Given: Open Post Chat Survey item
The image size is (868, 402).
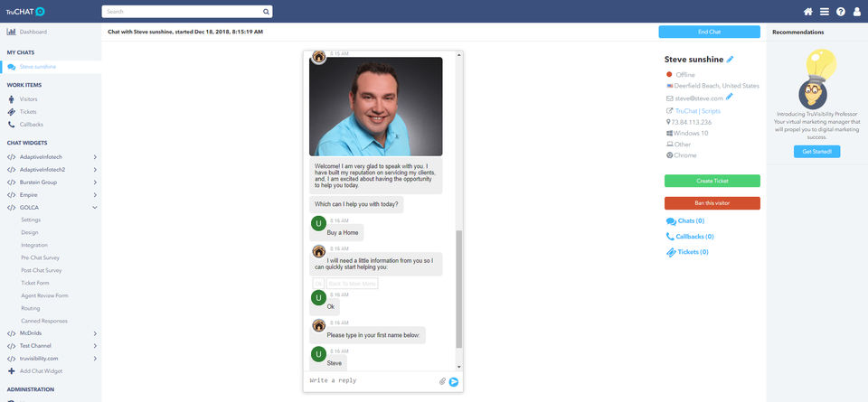Looking at the screenshot, I should pyautogui.click(x=42, y=271).
